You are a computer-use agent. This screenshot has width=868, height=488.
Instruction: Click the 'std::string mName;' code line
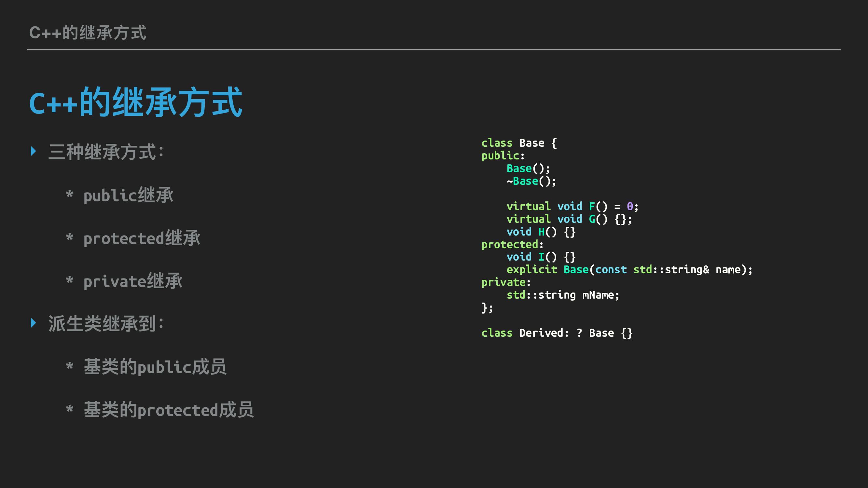coord(563,295)
